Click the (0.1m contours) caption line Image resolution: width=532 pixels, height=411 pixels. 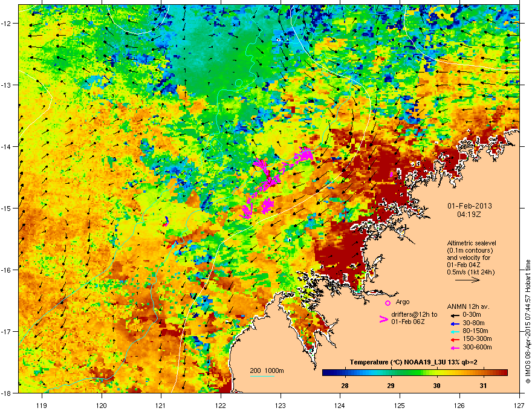pos(470,251)
